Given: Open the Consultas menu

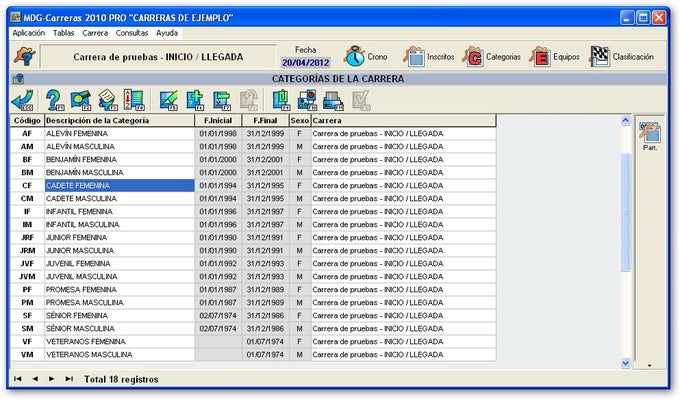Looking at the screenshot, I should coord(132,33).
